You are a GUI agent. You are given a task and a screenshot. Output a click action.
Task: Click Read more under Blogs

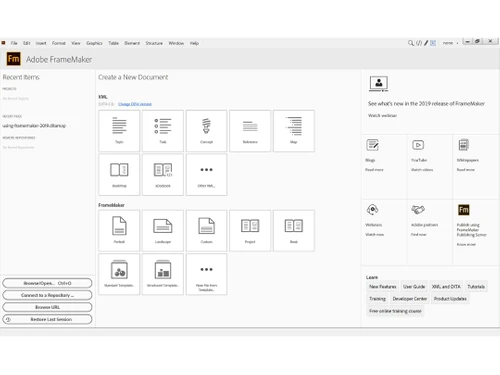374,170
